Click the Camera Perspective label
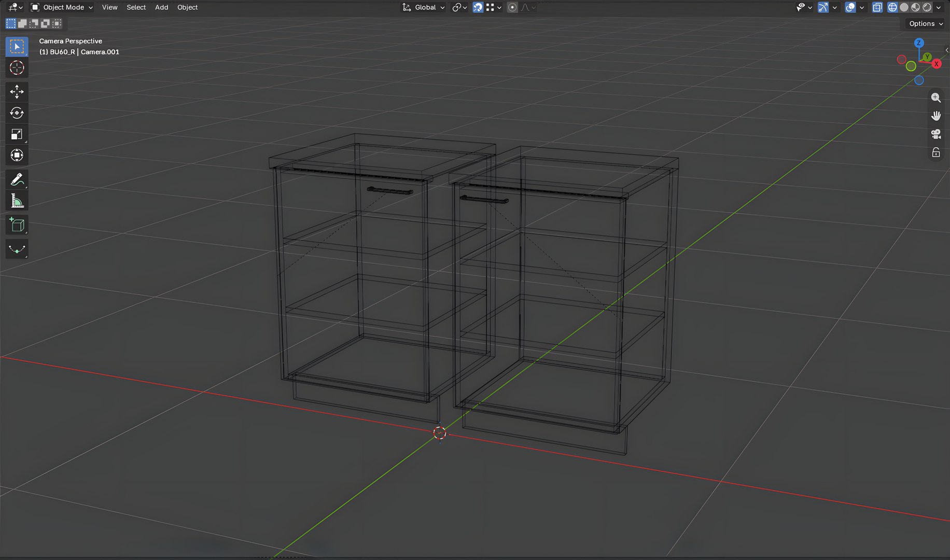 tap(71, 41)
